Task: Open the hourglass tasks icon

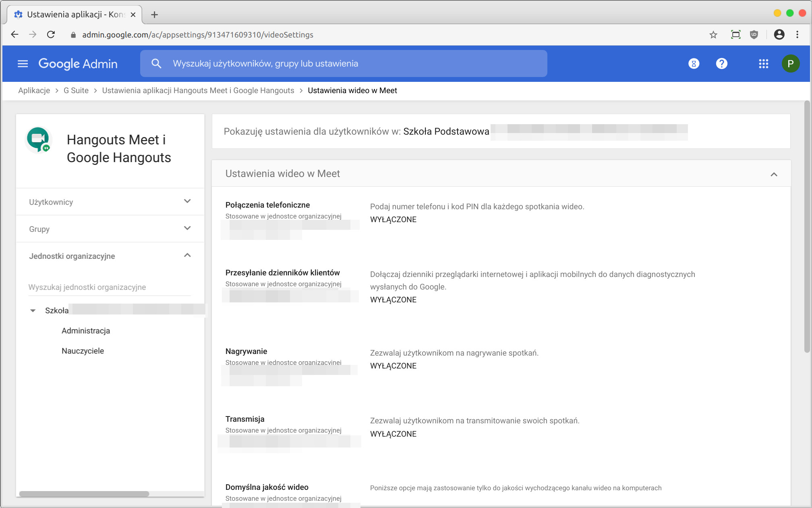Action: point(694,64)
